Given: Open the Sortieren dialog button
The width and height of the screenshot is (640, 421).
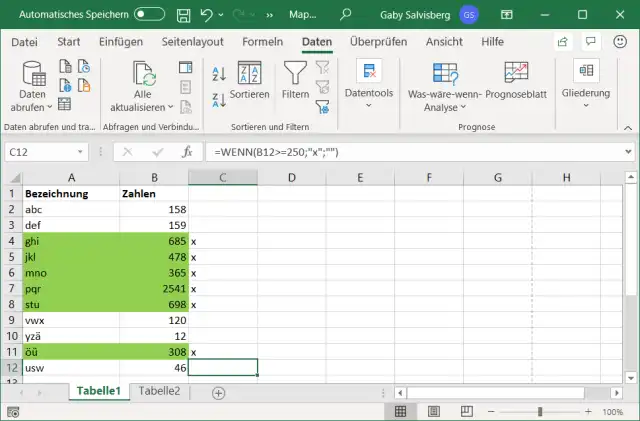Looking at the screenshot, I should tap(250, 81).
